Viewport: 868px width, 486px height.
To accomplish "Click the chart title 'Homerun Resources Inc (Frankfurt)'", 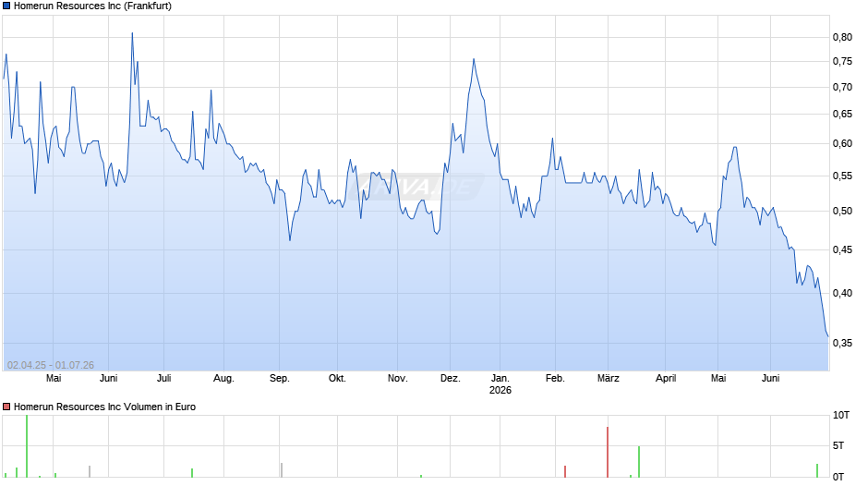I will tap(92, 6).
